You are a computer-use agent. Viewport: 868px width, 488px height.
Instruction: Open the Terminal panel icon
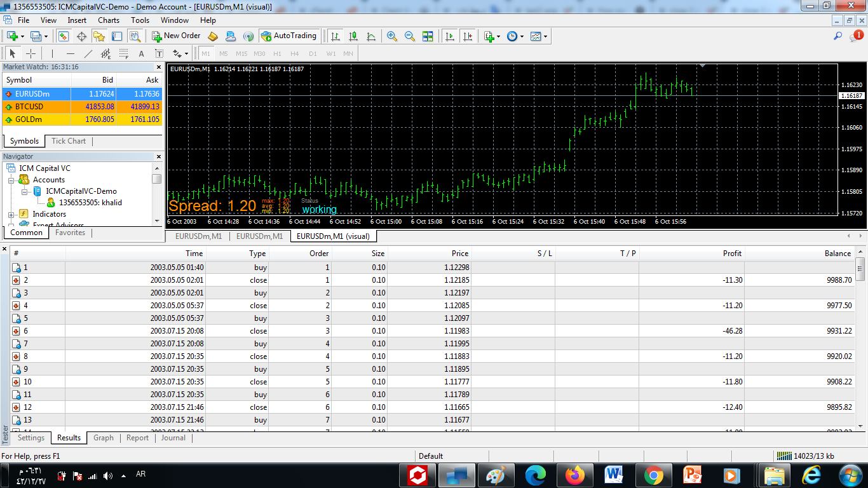118,36
